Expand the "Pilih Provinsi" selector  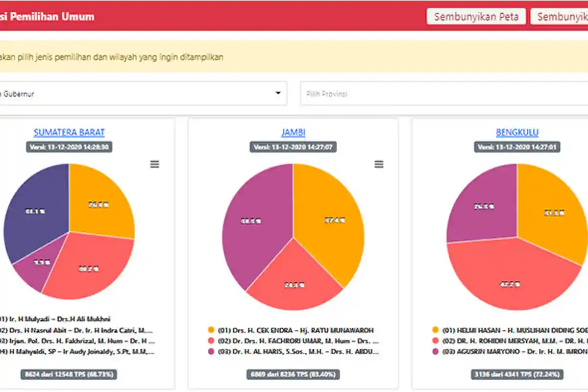[441, 93]
